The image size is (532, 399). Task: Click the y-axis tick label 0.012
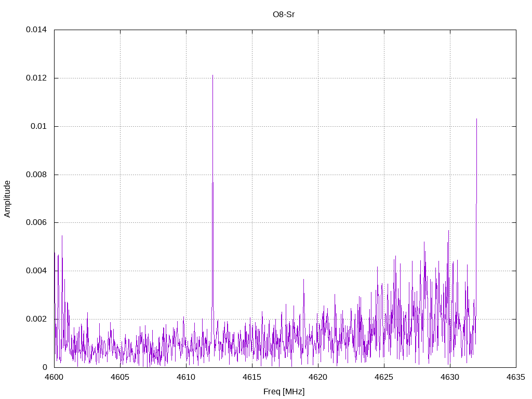[36, 78]
